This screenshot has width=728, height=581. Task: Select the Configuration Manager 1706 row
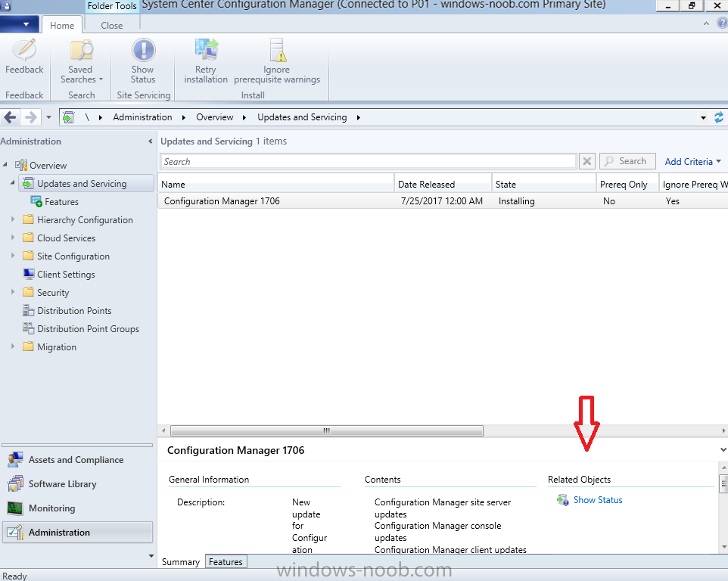443,201
